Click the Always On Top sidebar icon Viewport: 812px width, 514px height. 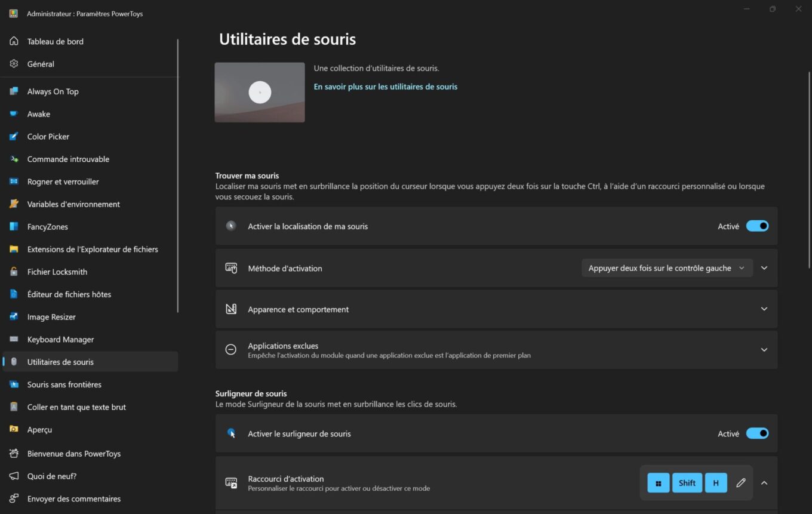(14, 91)
